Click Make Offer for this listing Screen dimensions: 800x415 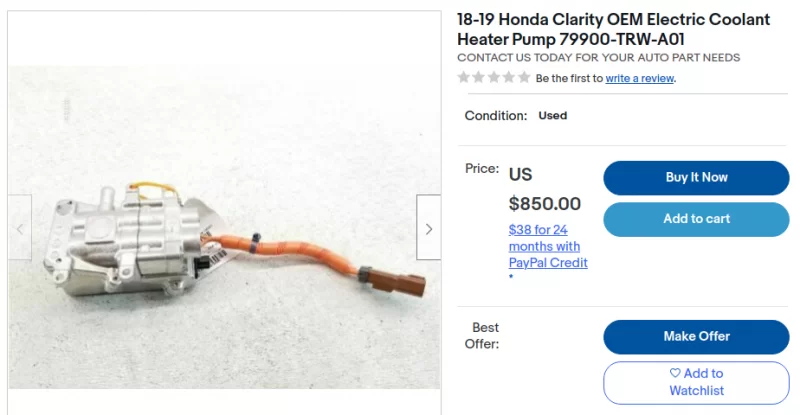[696, 336]
